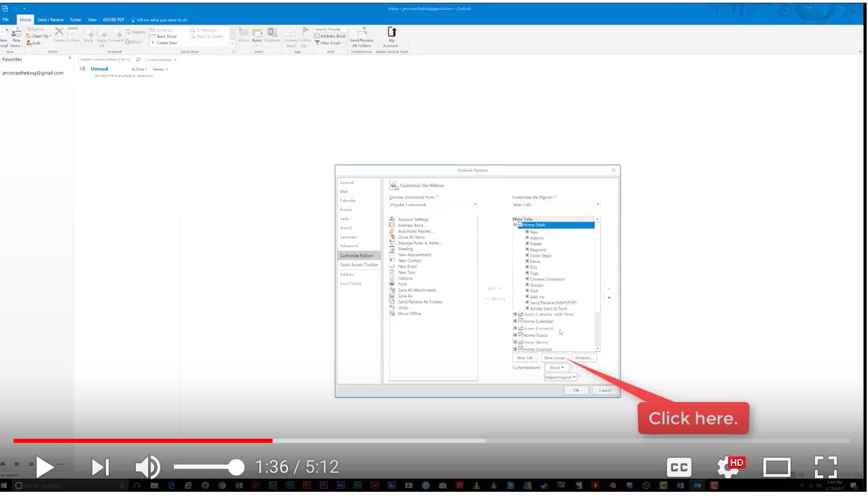
Task: Click the New Group button
Action: pos(555,357)
